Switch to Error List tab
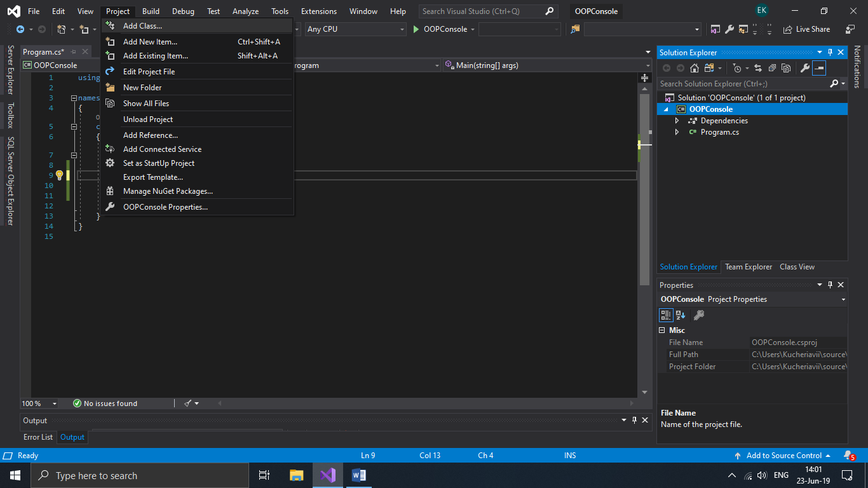The width and height of the screenshot is (868, 488). pos(38,437)
